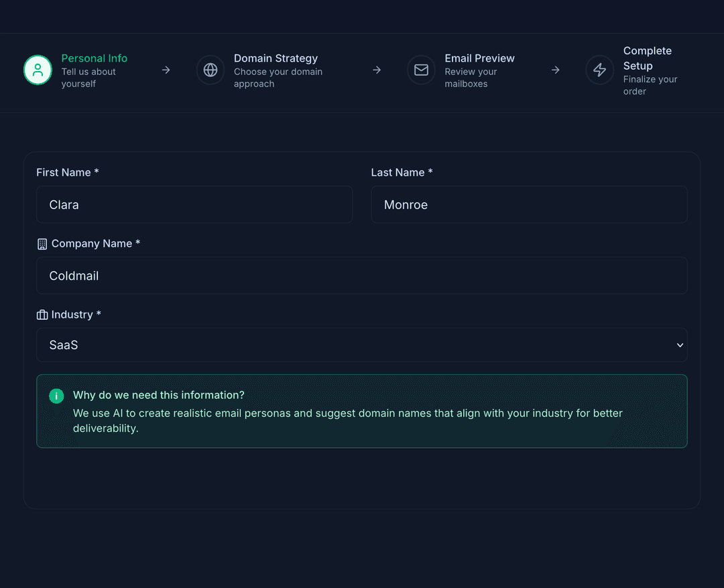This screenshot has height=588, width=724.
Task: Click the info icon in the green notice
Action: 56,396
